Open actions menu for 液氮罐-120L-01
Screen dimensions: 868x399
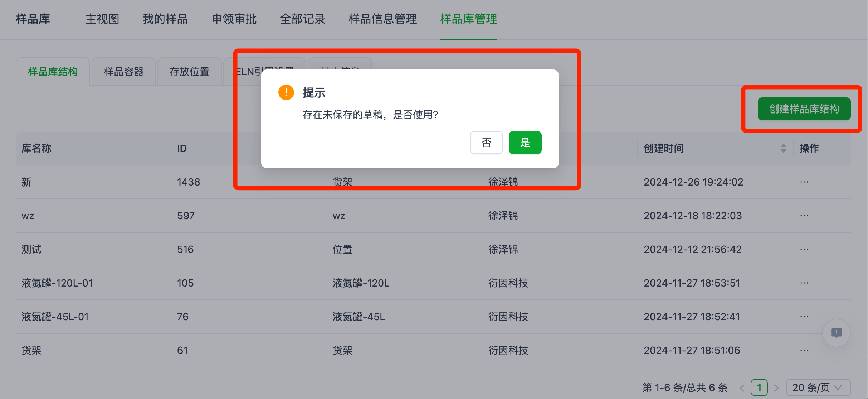804,283
